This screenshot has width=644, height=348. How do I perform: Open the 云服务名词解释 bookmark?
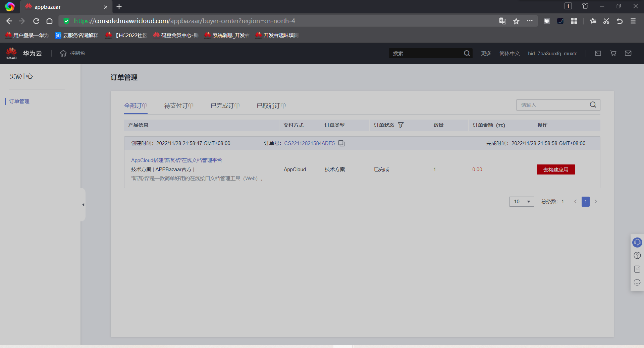(x=77, y=35)
